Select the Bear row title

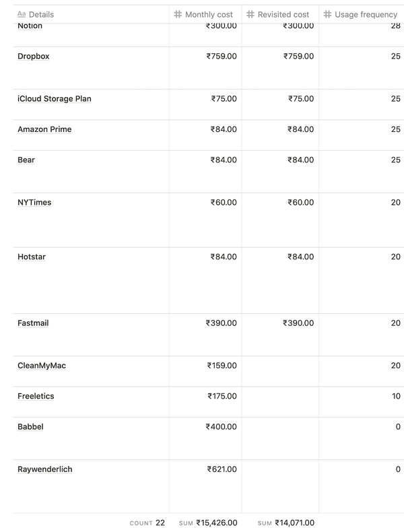coord(26,160)
